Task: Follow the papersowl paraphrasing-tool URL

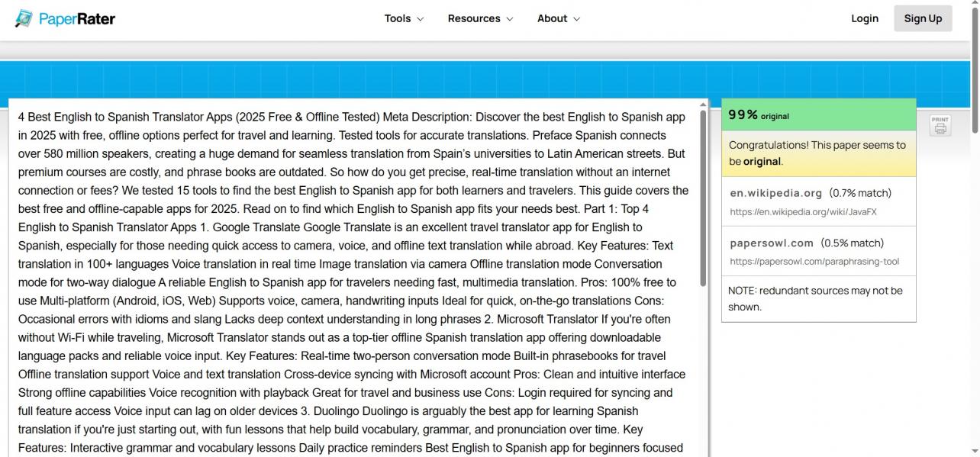Action: coord(814,262)
